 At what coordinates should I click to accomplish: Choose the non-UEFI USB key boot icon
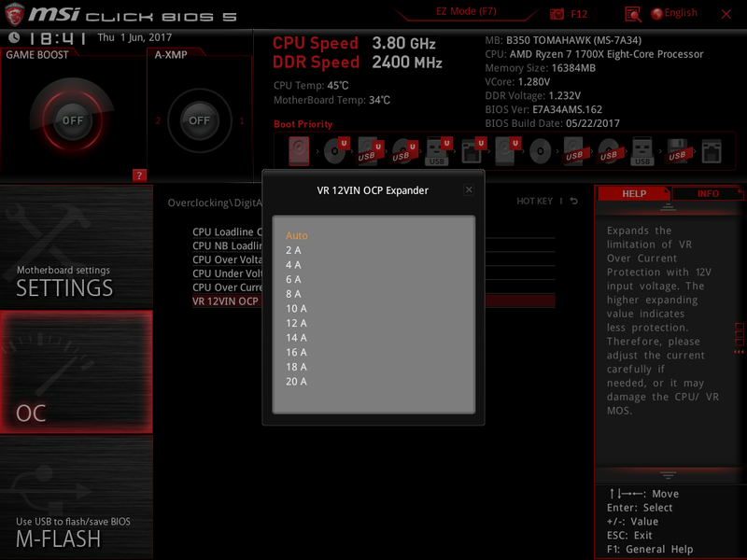(642, 151)
